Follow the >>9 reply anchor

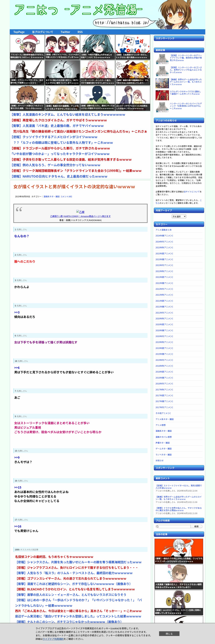17,457
